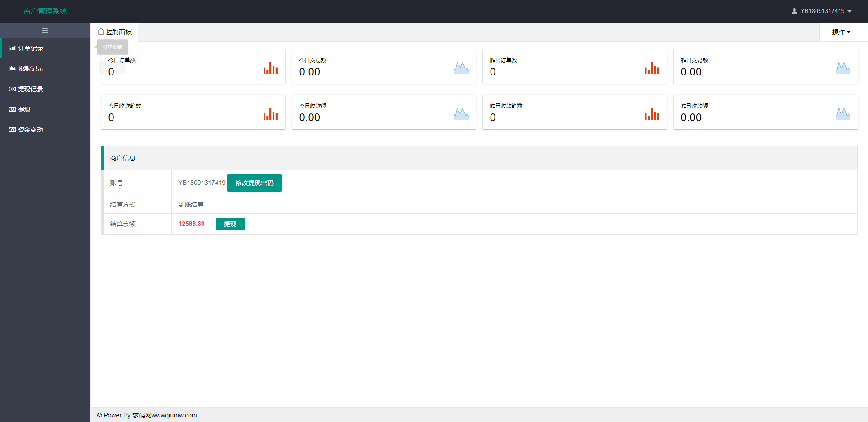Click area chart icon in 今日收款额 card

(x=461, y=114)
